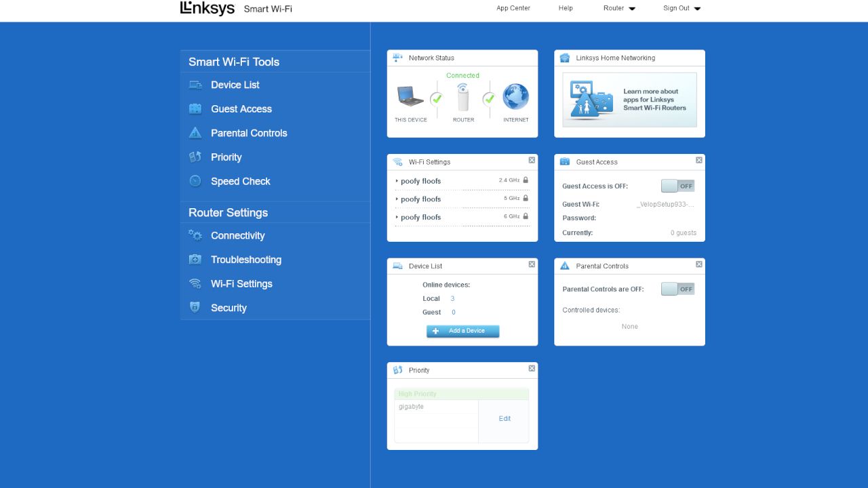This screenshot has width=868, height=488.
Task: Open Speed Check from sidebar
Action: (x=241, y=182)
